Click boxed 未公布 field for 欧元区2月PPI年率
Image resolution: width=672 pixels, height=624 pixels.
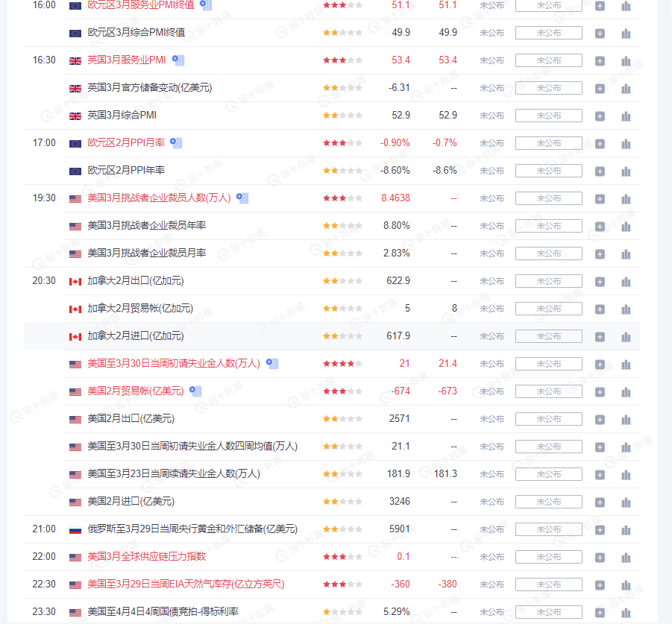(x=549, y=171)
